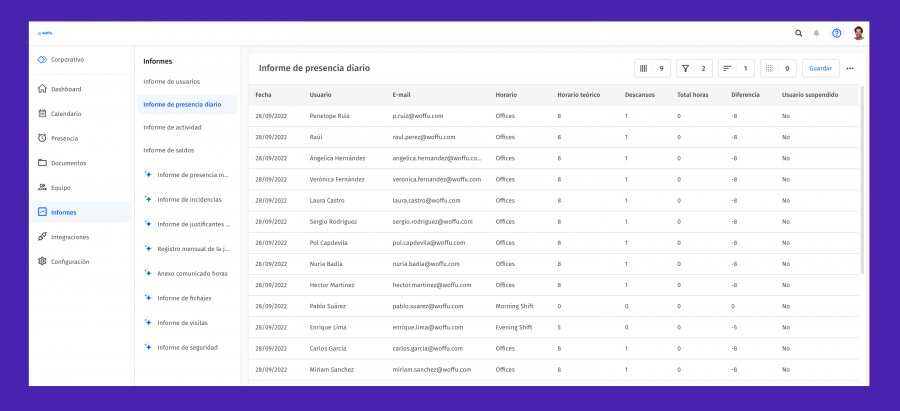Viewport: 900px width, 411px height.
Task: Click sparkle icon beside Informe de seguridad
Action: pos(148,347)
